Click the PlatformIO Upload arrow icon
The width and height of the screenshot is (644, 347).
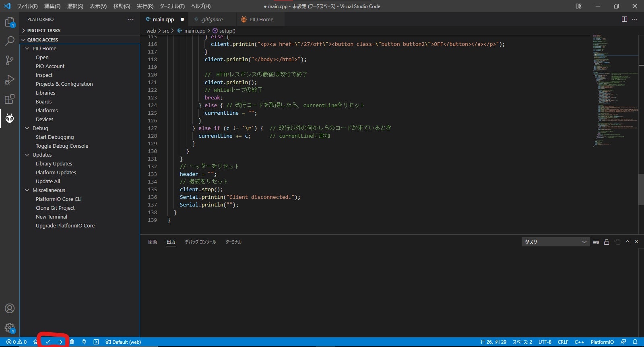click(x=60, y=342)
